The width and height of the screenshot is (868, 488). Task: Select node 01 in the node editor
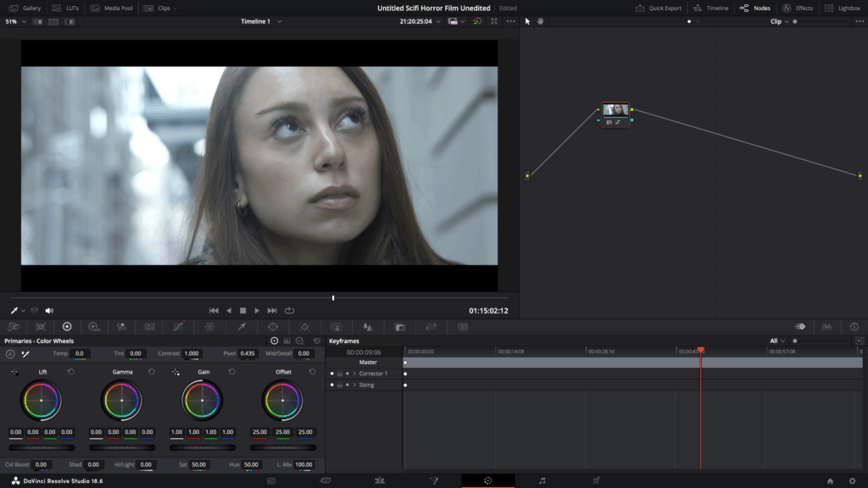click(615, 111)
